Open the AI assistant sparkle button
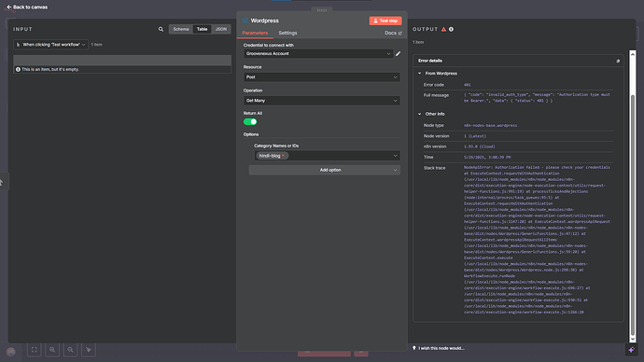 coord(631,350)
